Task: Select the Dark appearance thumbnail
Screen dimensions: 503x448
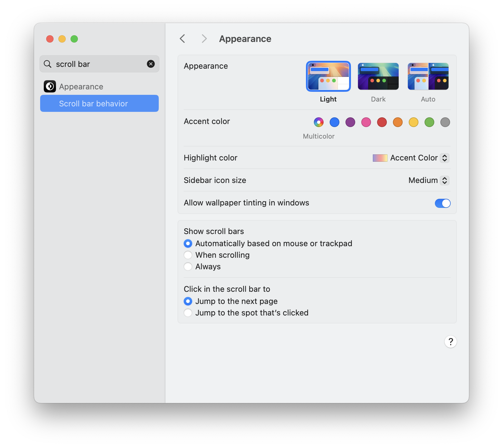Action: [378, 76]
